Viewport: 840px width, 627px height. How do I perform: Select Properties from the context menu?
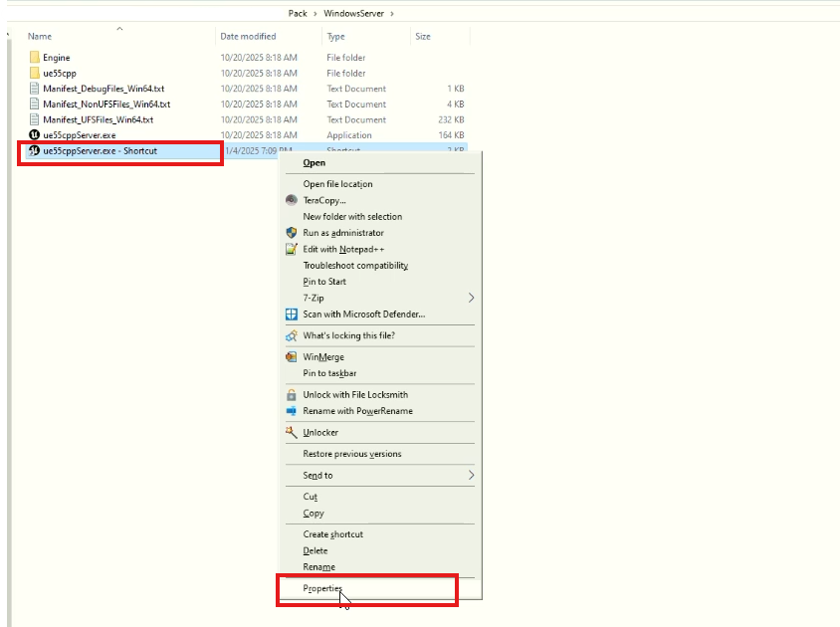click(x=322, y=589)
